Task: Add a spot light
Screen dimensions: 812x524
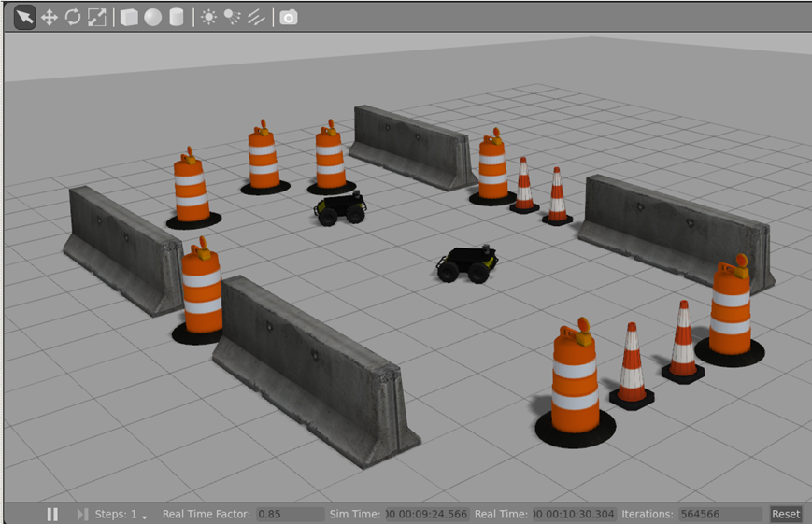Action: click(x=233, y=18)
